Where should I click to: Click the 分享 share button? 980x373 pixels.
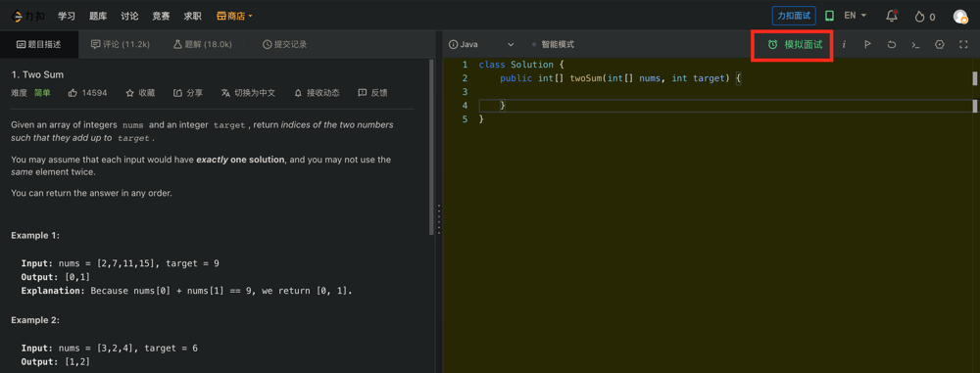[x=187, y=92]
